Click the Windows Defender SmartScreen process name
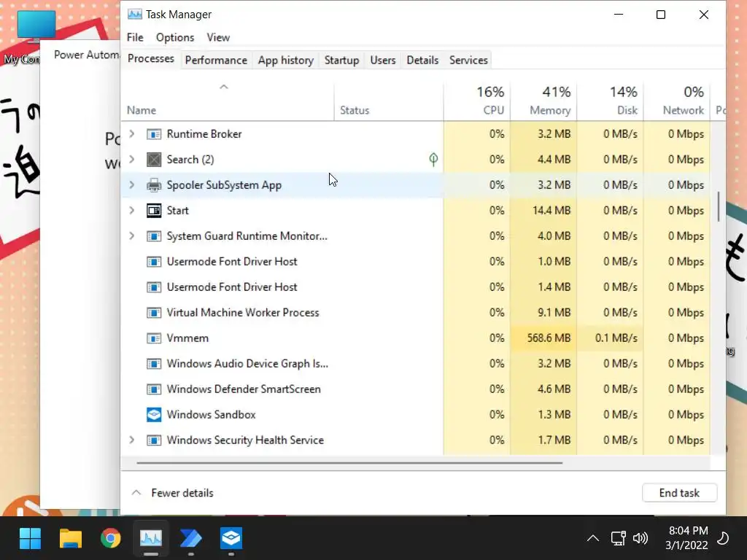The image size is (747, 560). click(244, 389)
